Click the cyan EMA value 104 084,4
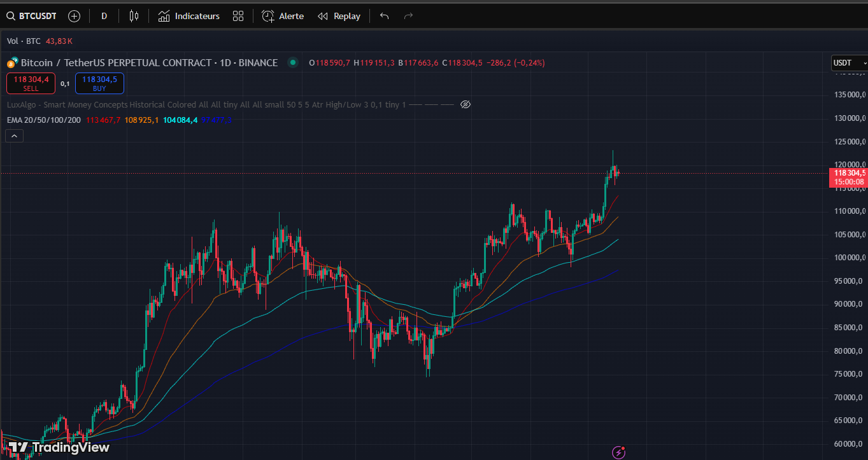Screen dimensions: 868x460 click(180, 120)
